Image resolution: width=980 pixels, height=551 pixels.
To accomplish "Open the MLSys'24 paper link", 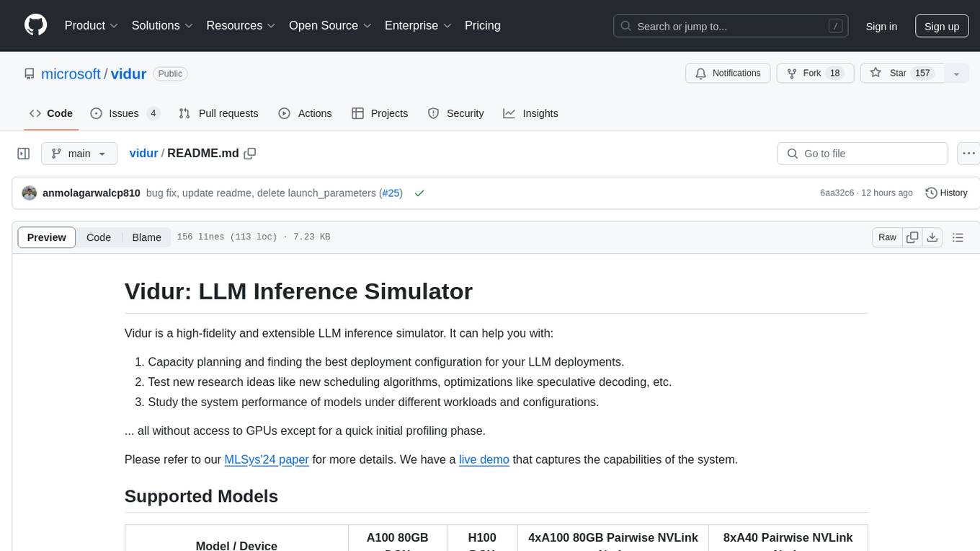I will point(267,459).
